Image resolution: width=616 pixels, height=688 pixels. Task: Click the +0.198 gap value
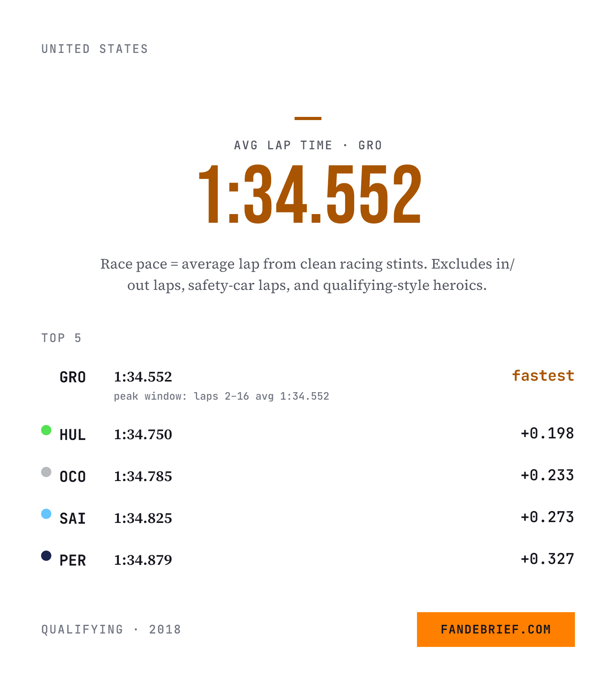click(547, 434)
